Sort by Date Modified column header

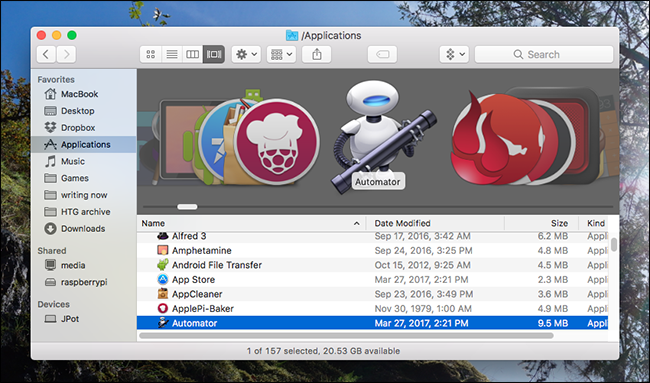[435, 223]
